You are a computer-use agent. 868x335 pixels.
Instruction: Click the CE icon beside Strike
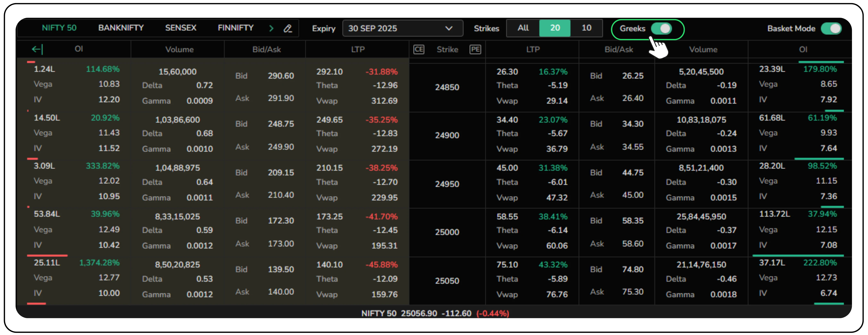(419, 50)
